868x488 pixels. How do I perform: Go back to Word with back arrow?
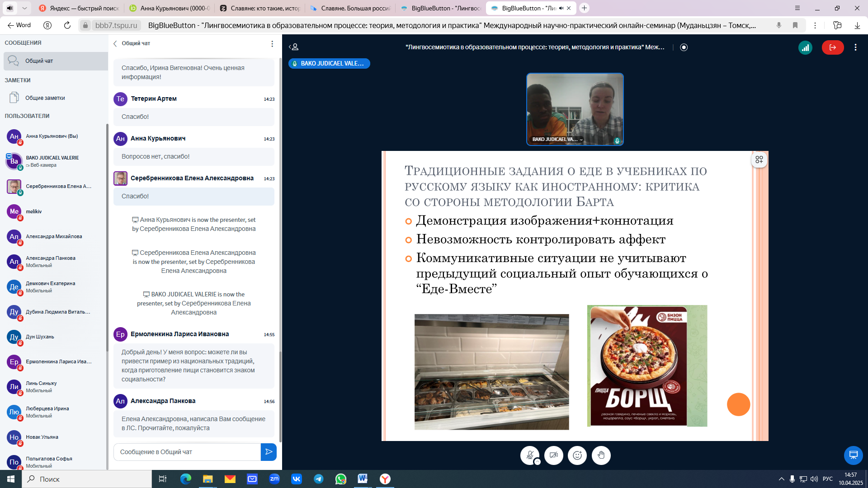pyautogui.click(x=19, y=25)
